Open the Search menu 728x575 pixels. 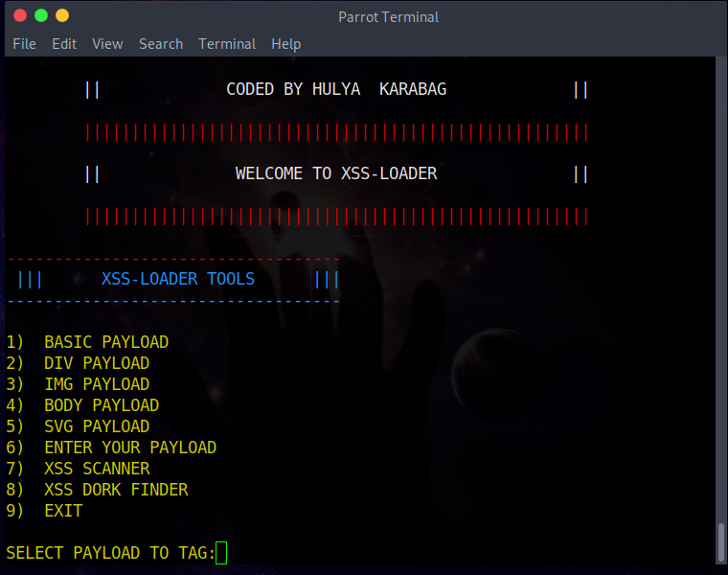(161, 44)
